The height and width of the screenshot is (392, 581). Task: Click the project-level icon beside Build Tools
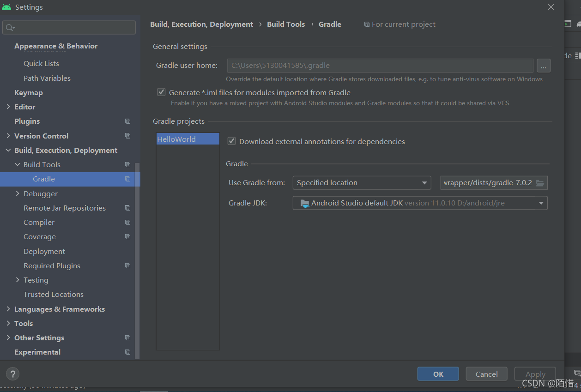(128, 164)
